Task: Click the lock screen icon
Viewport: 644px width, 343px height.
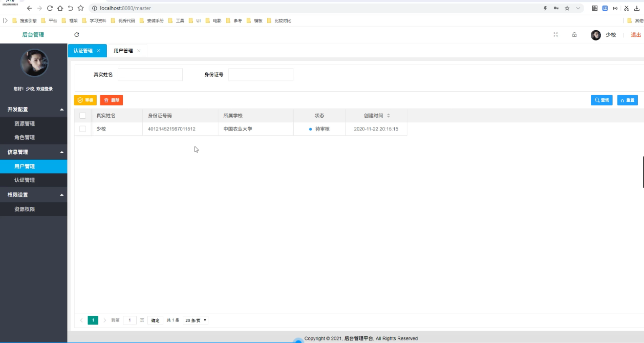Action: coord(574,35)
